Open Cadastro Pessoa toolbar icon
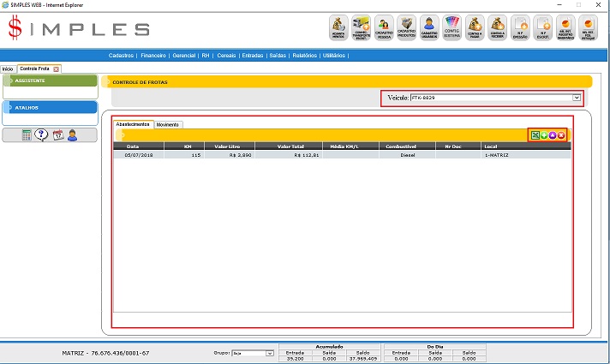 pyautogui.click(x=385, y=27)
